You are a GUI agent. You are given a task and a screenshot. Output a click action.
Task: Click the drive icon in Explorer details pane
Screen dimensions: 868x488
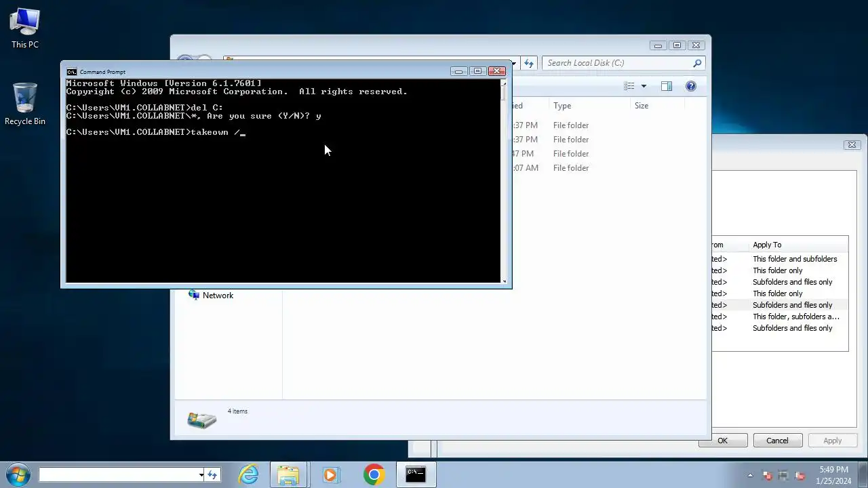click(201, 420)
